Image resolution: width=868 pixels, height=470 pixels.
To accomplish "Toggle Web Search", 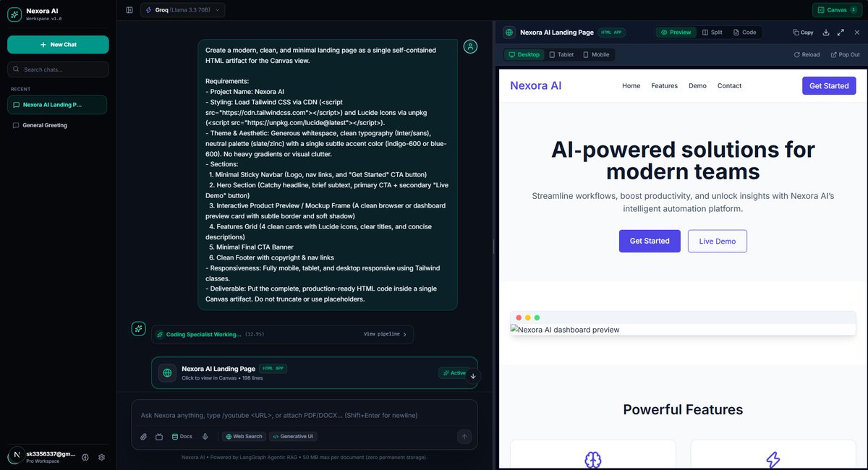I will (x=243, y=437).
